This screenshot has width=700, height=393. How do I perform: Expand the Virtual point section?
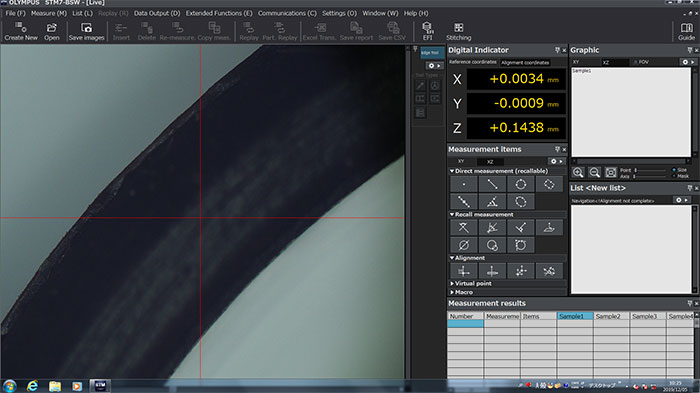[452, 284]
